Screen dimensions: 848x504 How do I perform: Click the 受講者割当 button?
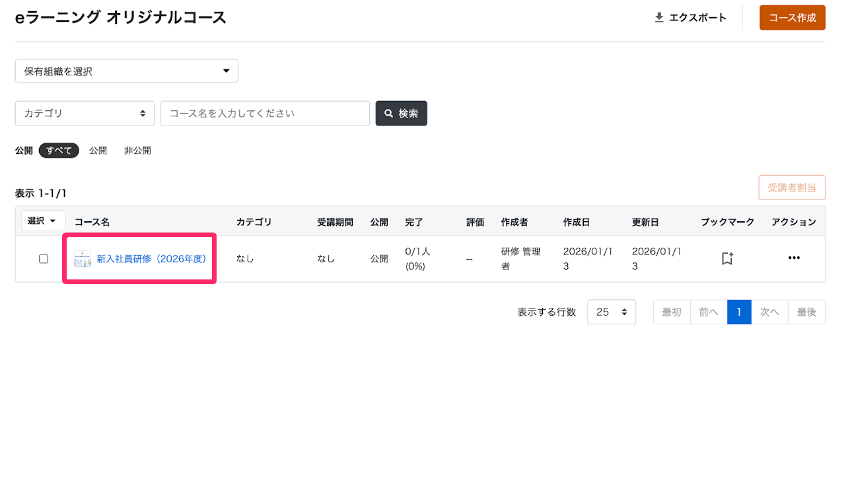coord(792,188)
